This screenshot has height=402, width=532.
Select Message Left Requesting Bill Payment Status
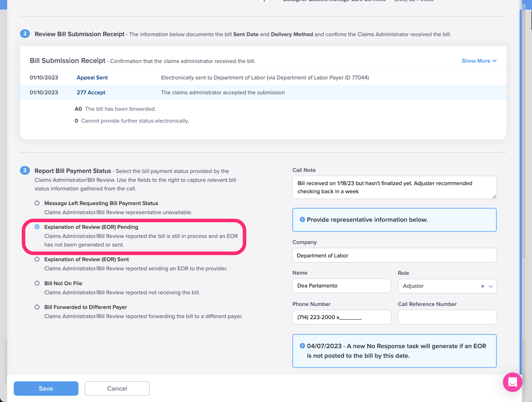[37, 203]
